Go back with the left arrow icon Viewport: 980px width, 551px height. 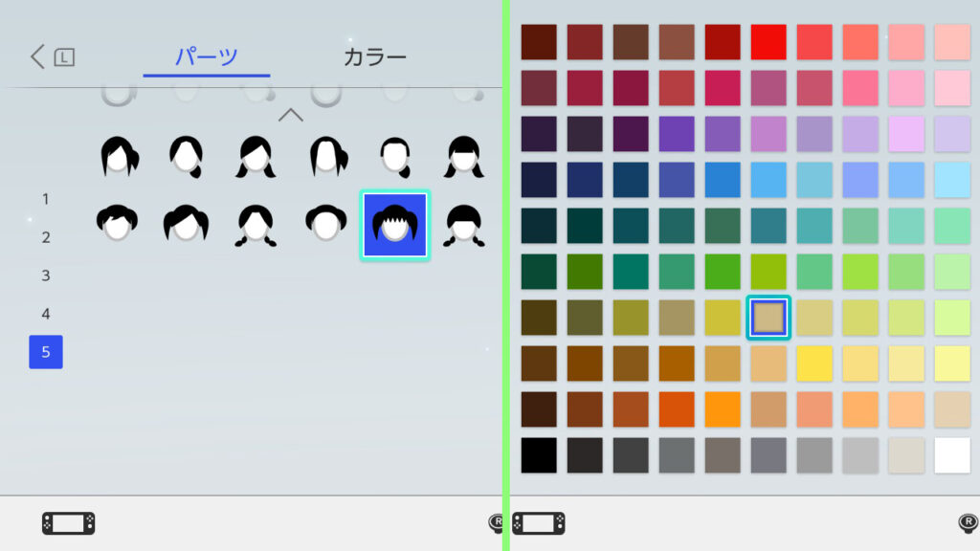coord(37,56)
